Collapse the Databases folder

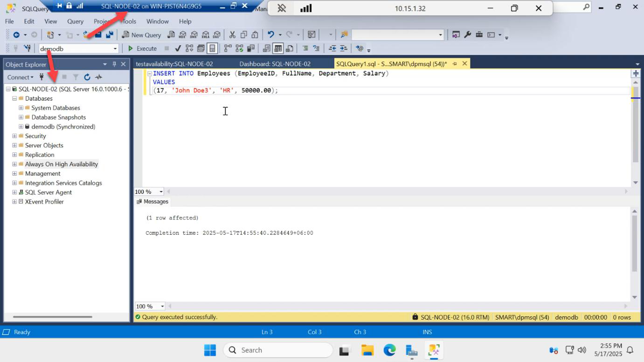(x=14, y=98)
